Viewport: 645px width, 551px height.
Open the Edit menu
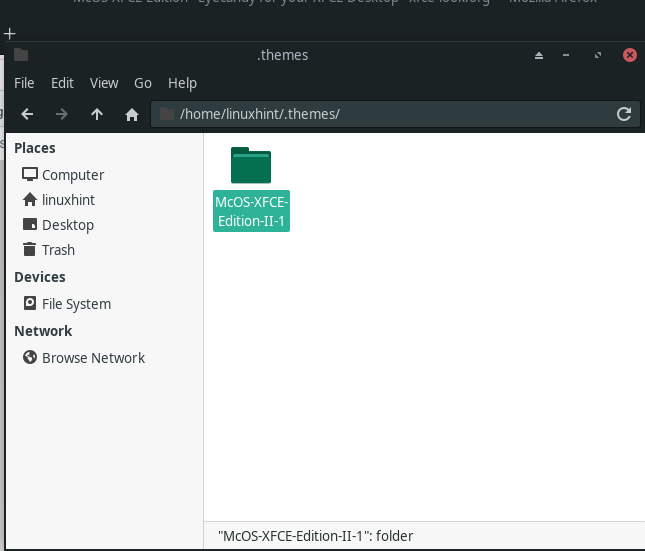click(62, 83)
